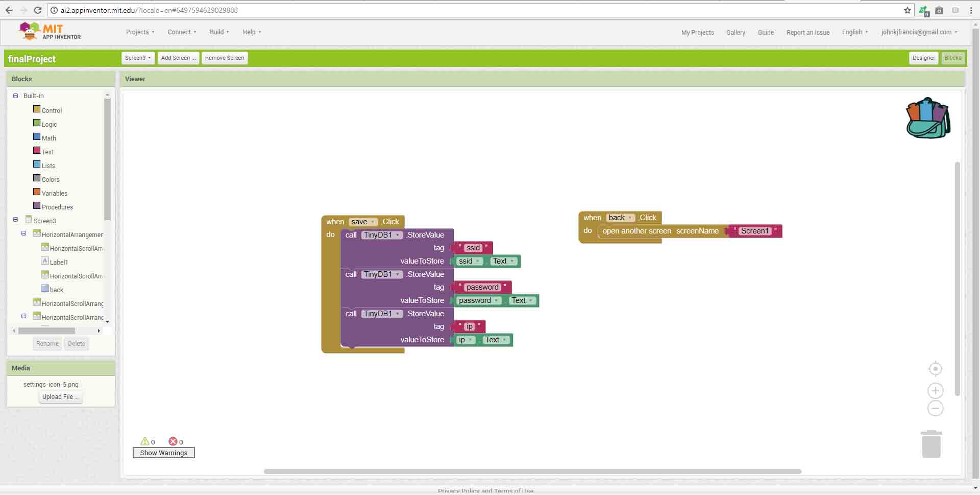Click Report an Issue link
The image size is (980, 495).
807,32
